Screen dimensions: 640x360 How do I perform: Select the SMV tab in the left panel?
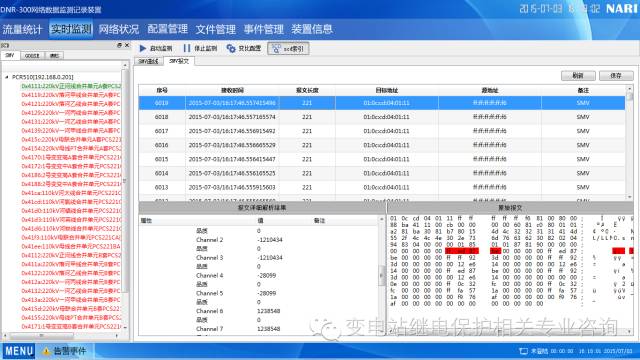(10, 55)
